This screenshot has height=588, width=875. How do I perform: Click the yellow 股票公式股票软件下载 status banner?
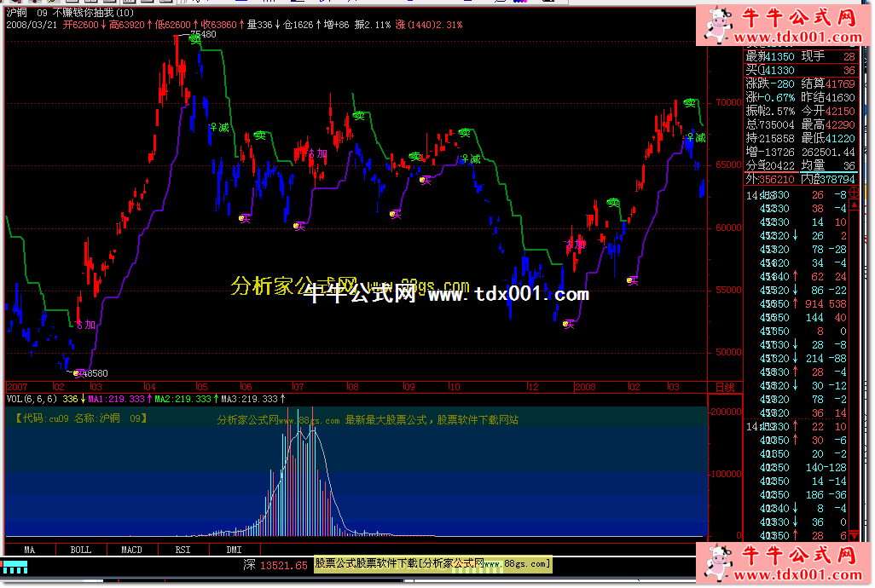pos(433,564)
